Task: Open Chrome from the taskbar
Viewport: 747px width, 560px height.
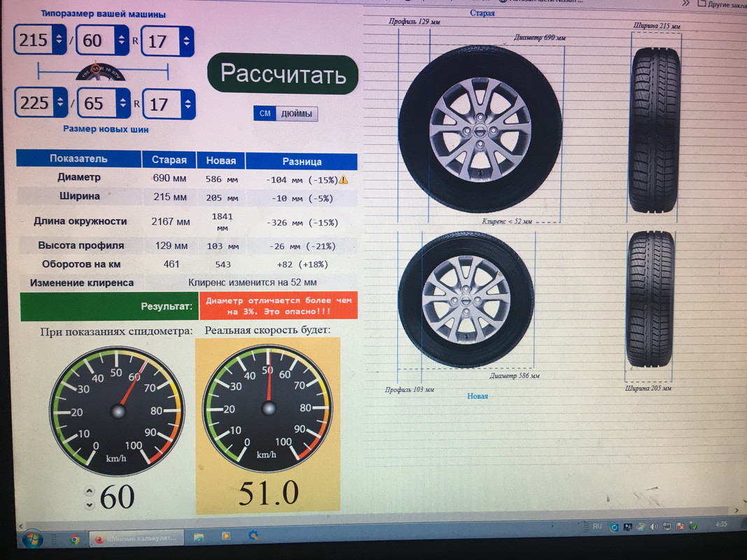Action: click(74, 539)
